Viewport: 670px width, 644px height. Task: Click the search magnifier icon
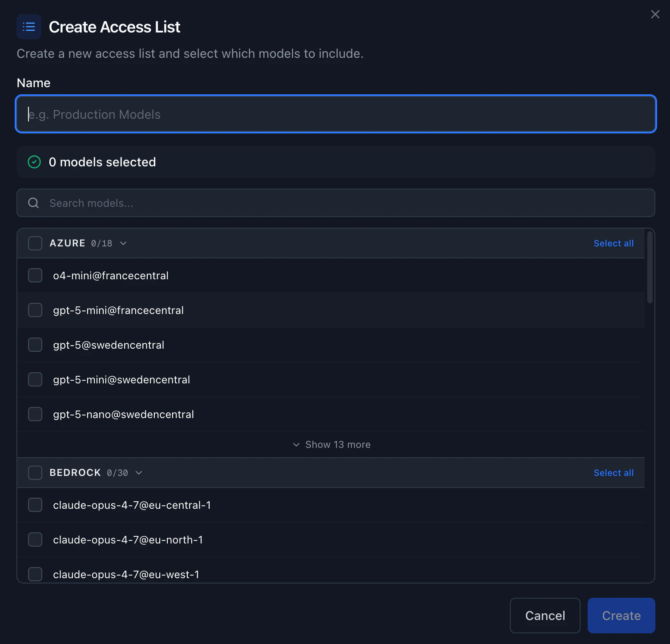(33, 203)
